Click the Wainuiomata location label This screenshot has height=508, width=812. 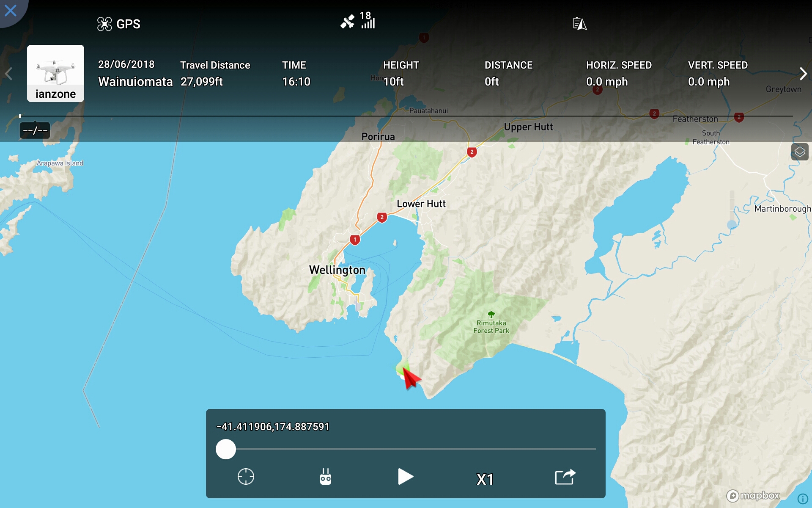pyautogui.click(x=135, y=82)
